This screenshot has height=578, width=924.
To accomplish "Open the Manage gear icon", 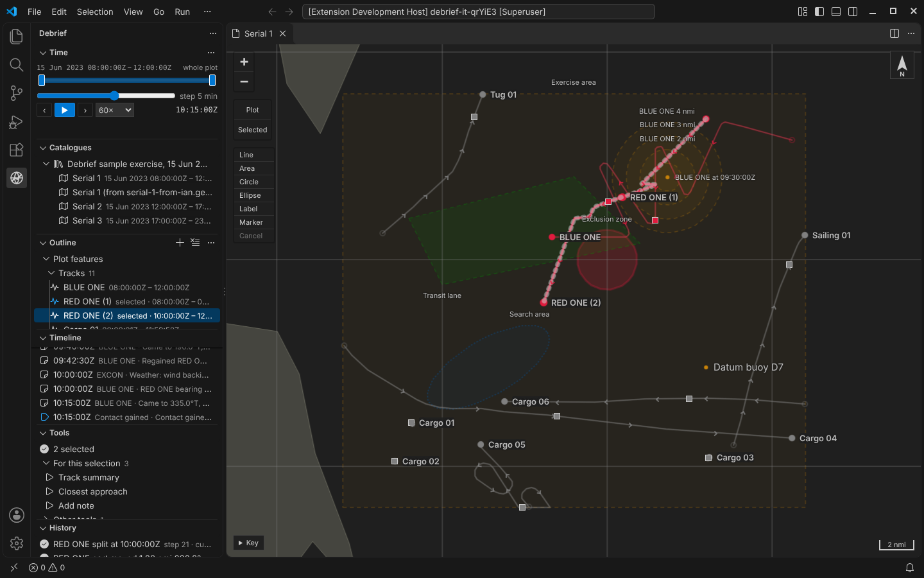I will tap(17, 543).
